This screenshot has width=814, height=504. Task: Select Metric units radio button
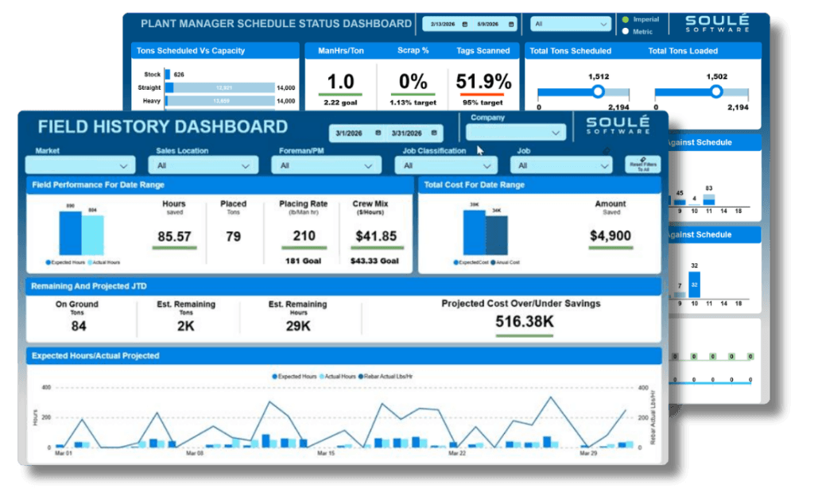(626, 32)
